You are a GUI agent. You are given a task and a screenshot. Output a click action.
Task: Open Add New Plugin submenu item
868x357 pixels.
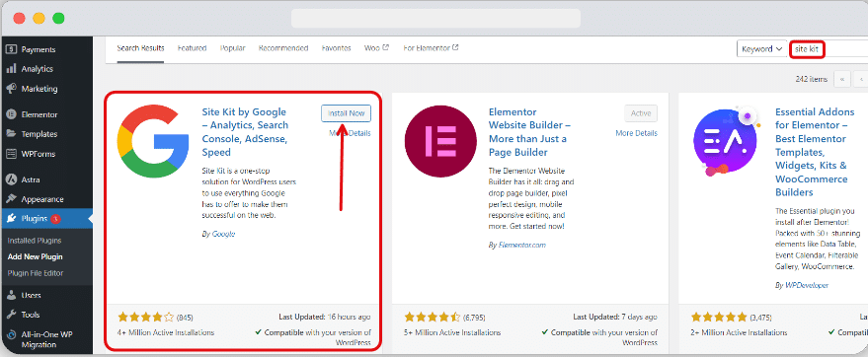35,257
